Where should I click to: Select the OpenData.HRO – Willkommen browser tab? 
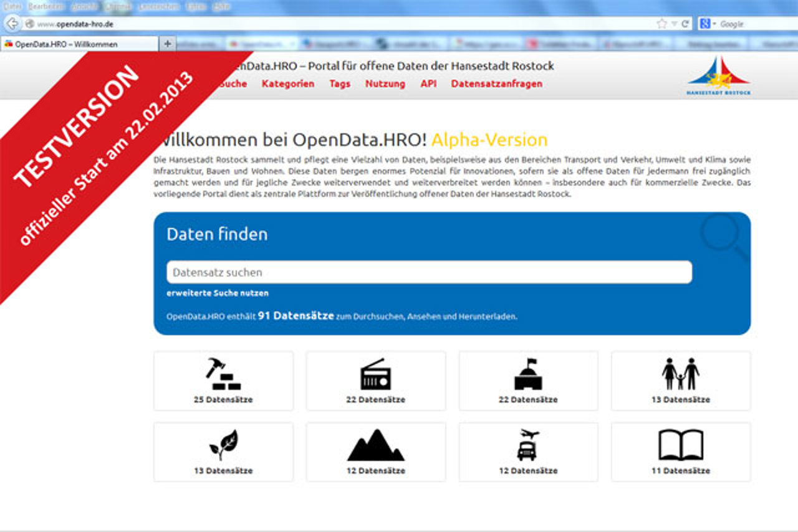click(x=79, y=44)
